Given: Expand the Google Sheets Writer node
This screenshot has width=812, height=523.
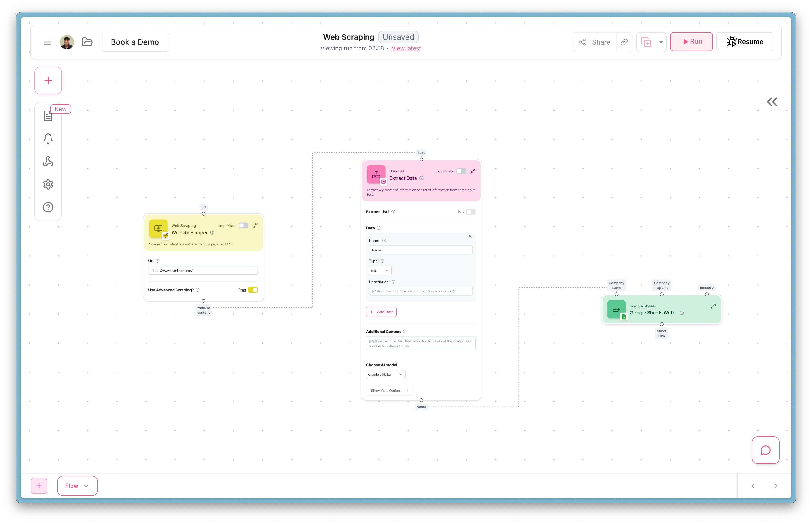Looking at the screenshot, I should pyautogui.click(x=713, y=306).
